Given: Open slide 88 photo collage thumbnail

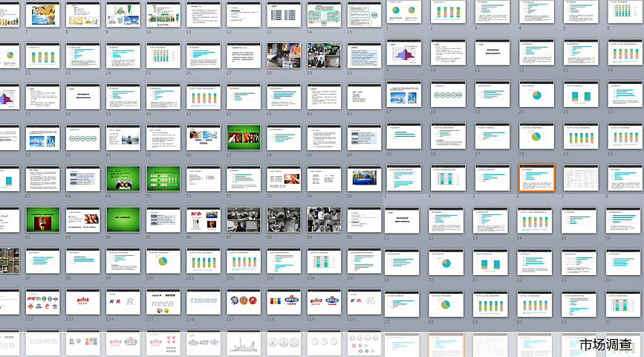Looking at the screenshot, I should pyautogui.click(x=284, y=220).
